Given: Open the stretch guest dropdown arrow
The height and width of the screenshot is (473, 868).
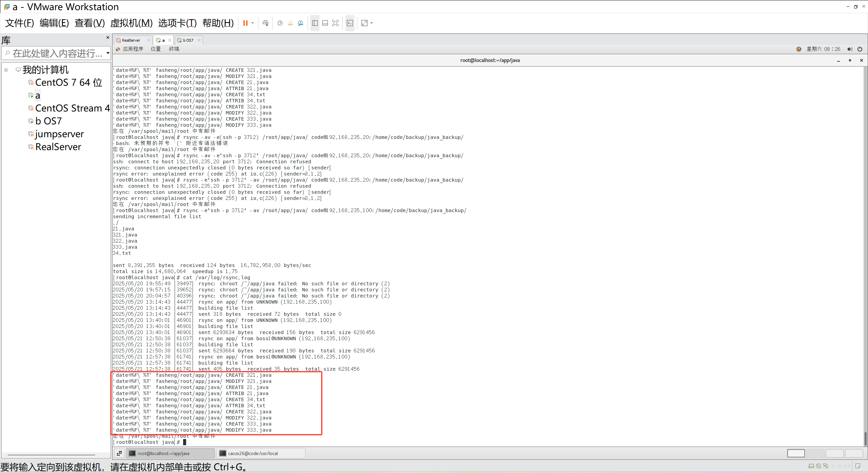Looking at the screenshot, I should [x=372, y=23].
